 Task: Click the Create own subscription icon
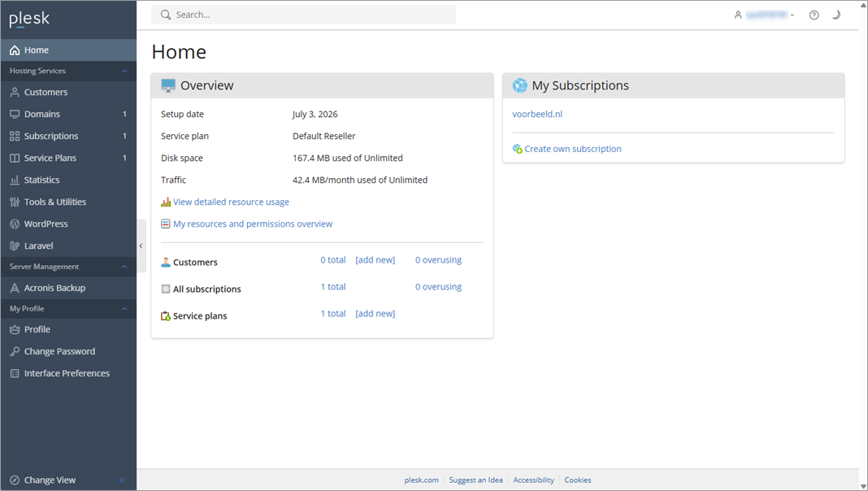coord(518,149)
